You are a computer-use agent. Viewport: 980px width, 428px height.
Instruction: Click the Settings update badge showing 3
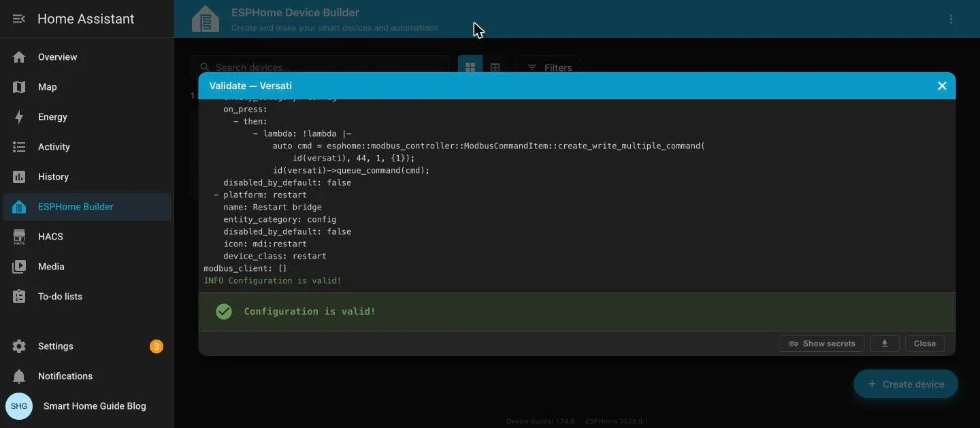(x=156, y=346)
